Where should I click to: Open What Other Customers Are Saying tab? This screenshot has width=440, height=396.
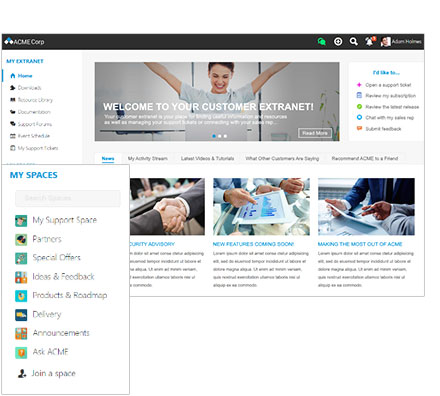(282, 158)
